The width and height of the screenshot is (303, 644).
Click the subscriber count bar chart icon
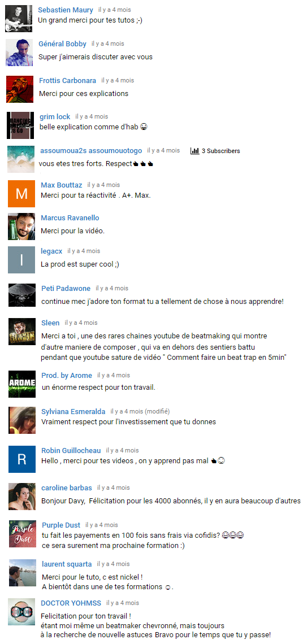click(x=194, y=151)
